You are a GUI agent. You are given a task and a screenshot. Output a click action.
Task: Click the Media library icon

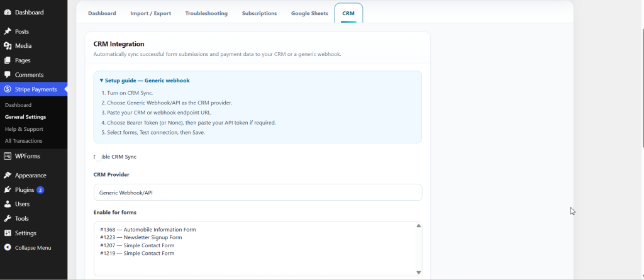point(8,46)
